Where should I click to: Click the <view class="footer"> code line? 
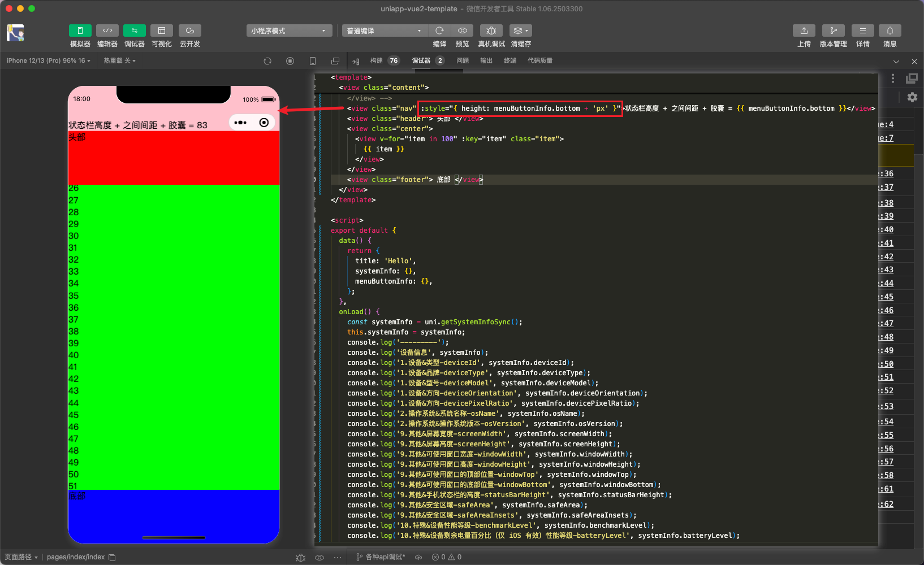[415, 180]
